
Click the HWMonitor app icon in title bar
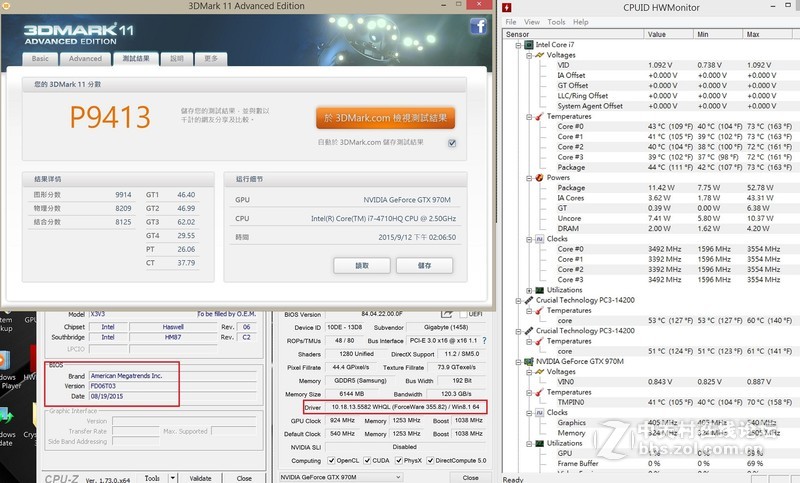[x=507, y=7]
